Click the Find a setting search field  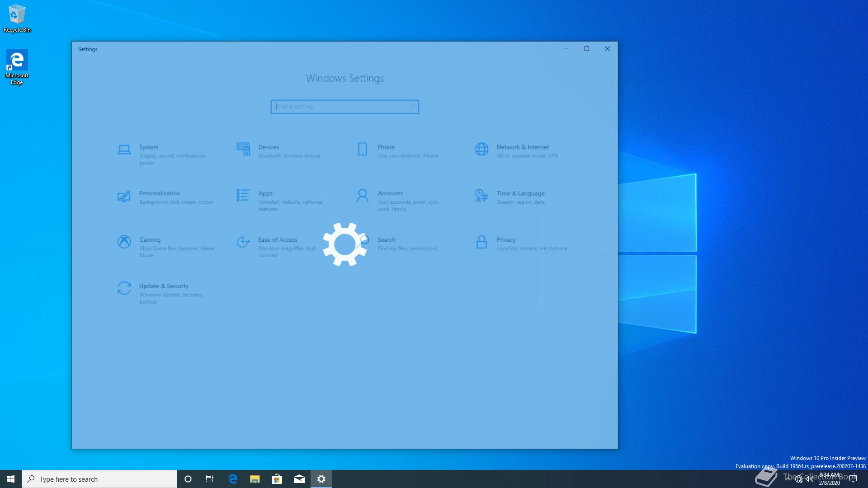[x=344, y=107]
